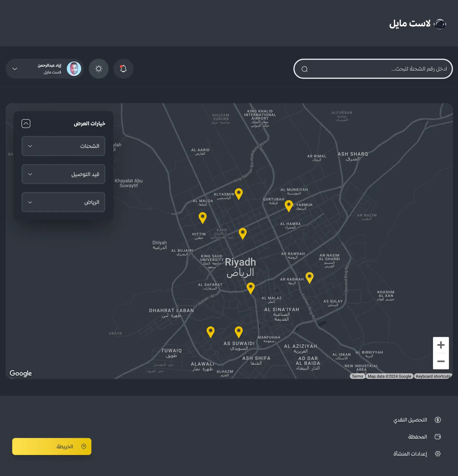Open the إعدادات المنشأة settings menu item
Image resolution: width=458 pixels, height=476 pixels.
click(417, 454)
